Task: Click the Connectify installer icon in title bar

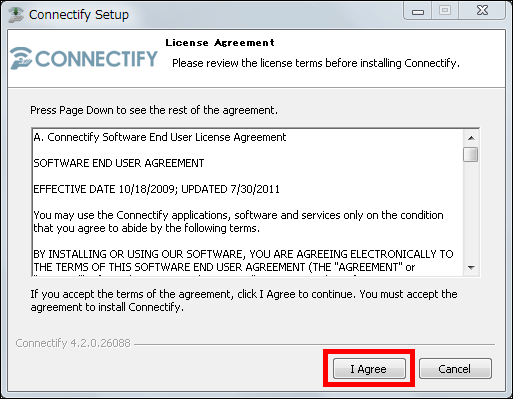Action: click(x=16, y=15)
